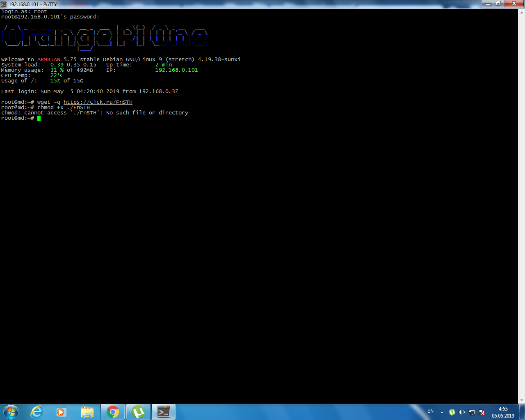Click the 'chmod +x ./FnSTH' command text
This screenshot has height=420, width=525.
(x=64, y=107)
